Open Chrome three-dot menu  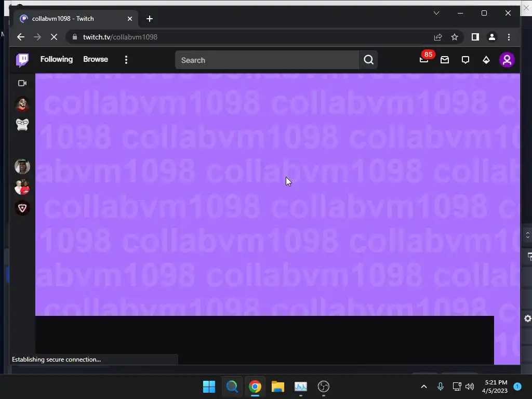pyautogui.click(x=509, y=37)
